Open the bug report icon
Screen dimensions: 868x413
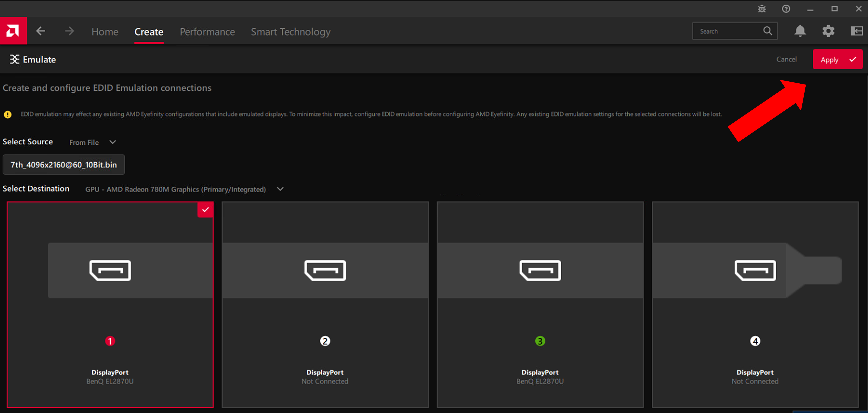click(x=762, y=9)
